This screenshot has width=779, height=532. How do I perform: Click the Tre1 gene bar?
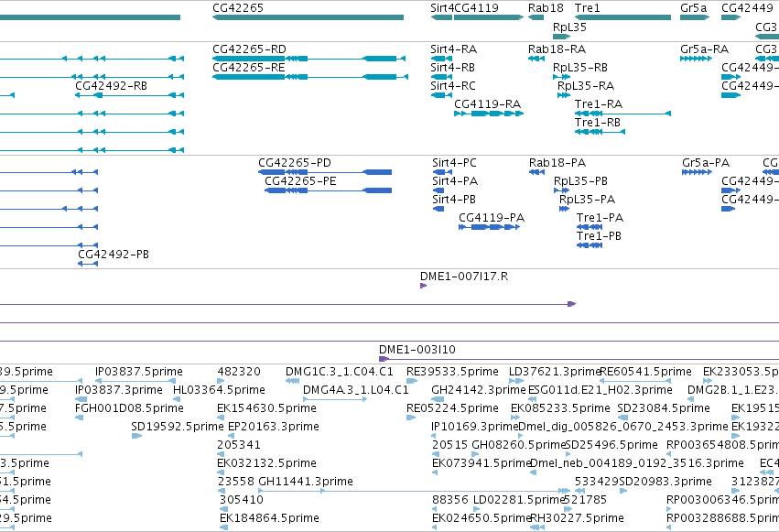pyautogui.click(x=623, y=17)
